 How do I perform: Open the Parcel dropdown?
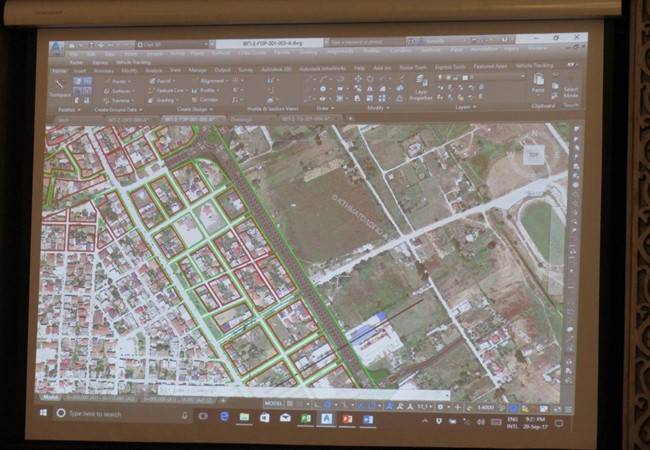[x=162, y=81]
